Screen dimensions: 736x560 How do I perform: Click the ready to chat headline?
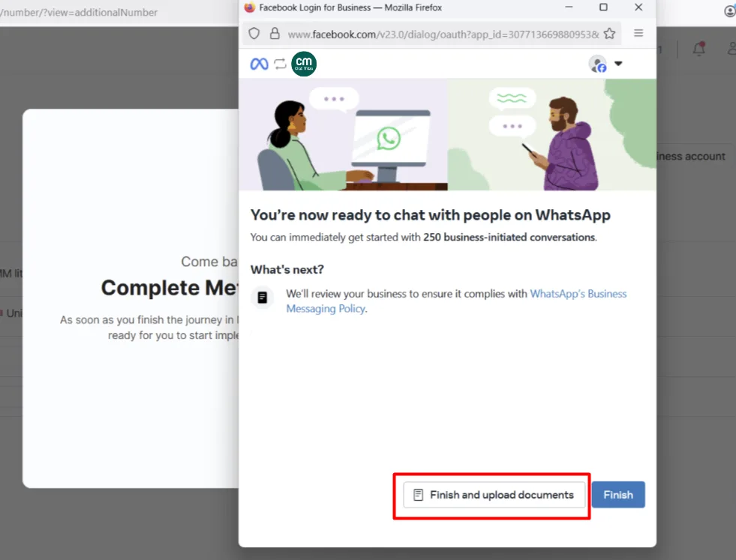click(x=431, y=215)
